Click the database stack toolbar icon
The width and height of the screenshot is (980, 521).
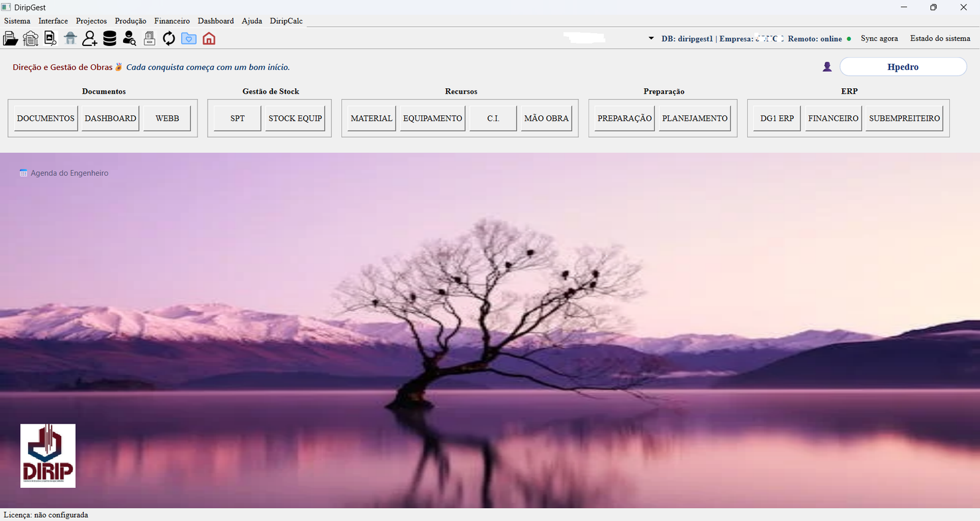(110, 39)
